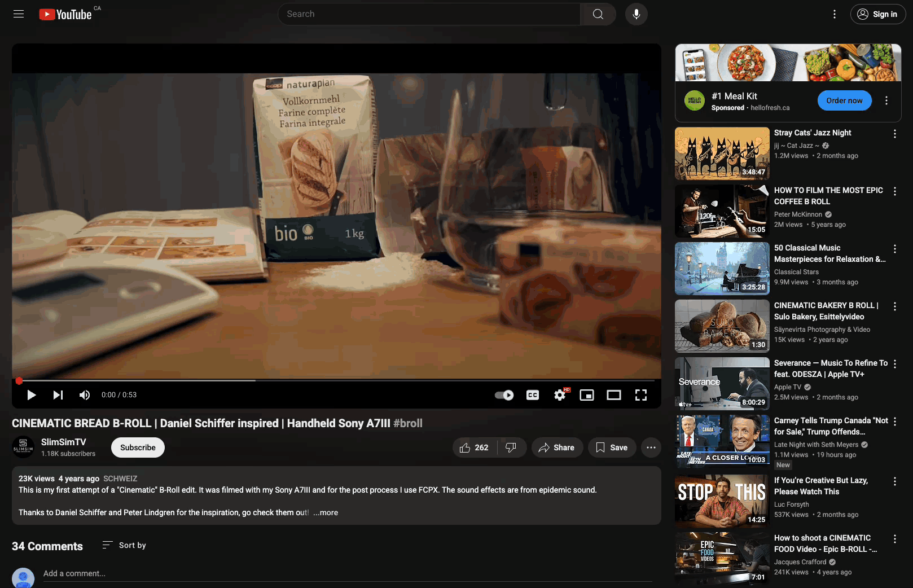913x588 pixels.
Task: Like the video with thumbs up
Action: point(475,447)
